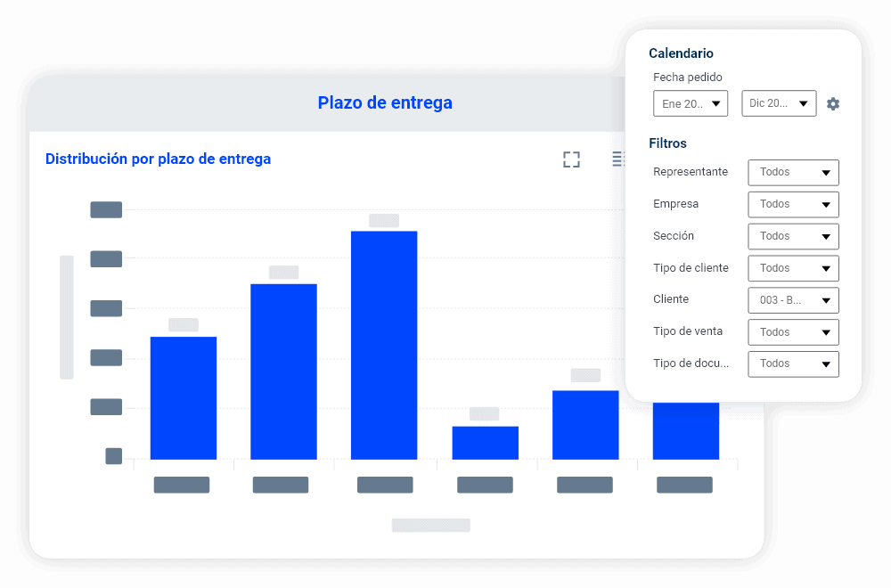
Task: Click the calendar settings gear icon
Action: pos(833,103)
